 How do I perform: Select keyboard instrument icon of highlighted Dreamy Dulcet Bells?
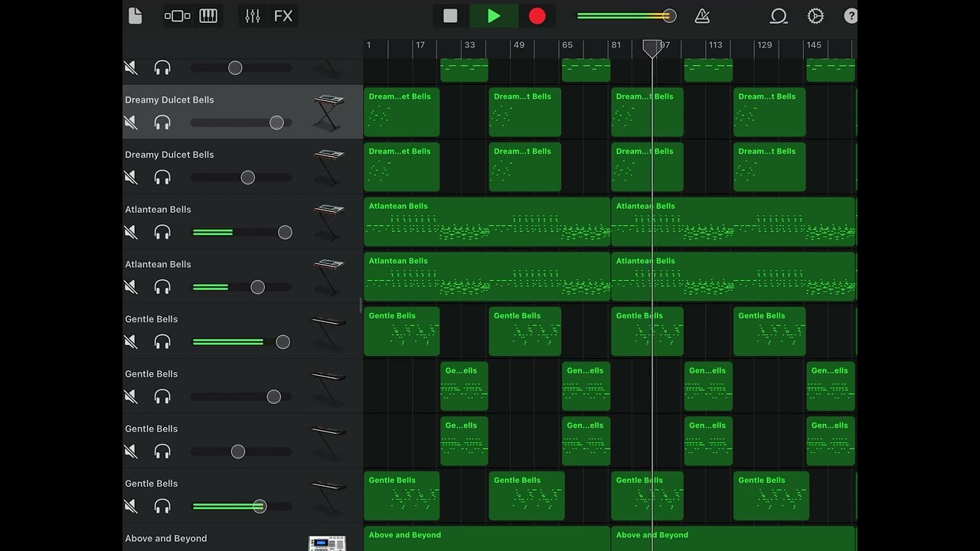tap(328, 112)
